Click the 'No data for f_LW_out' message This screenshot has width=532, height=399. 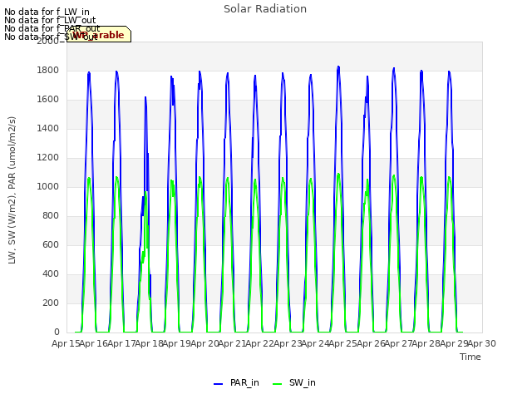click(x=50, y=20)
